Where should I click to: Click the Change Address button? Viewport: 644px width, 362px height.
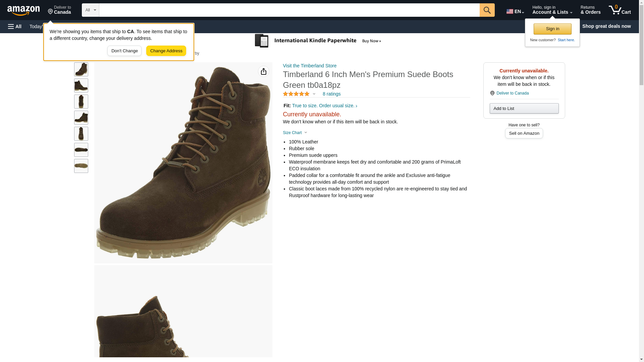(x=166, y=51)
